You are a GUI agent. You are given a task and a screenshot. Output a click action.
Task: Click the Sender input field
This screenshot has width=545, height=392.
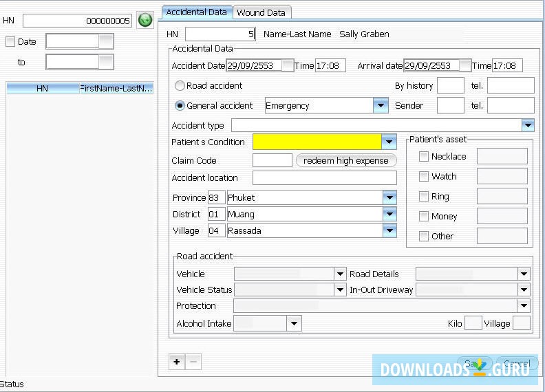(451, 105)
